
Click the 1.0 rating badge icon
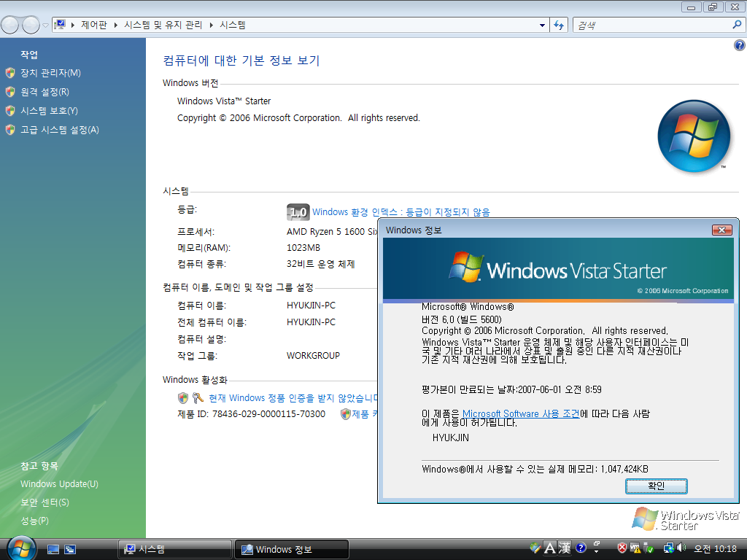coord(298,212)
